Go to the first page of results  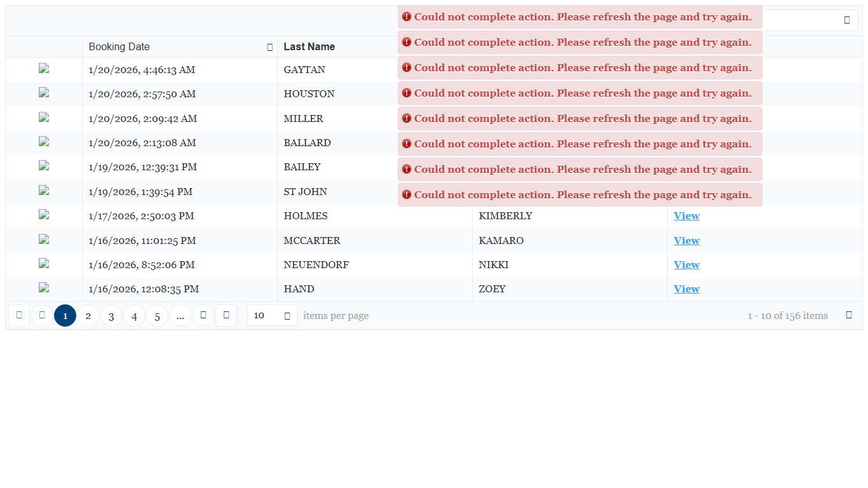[19, 315]
